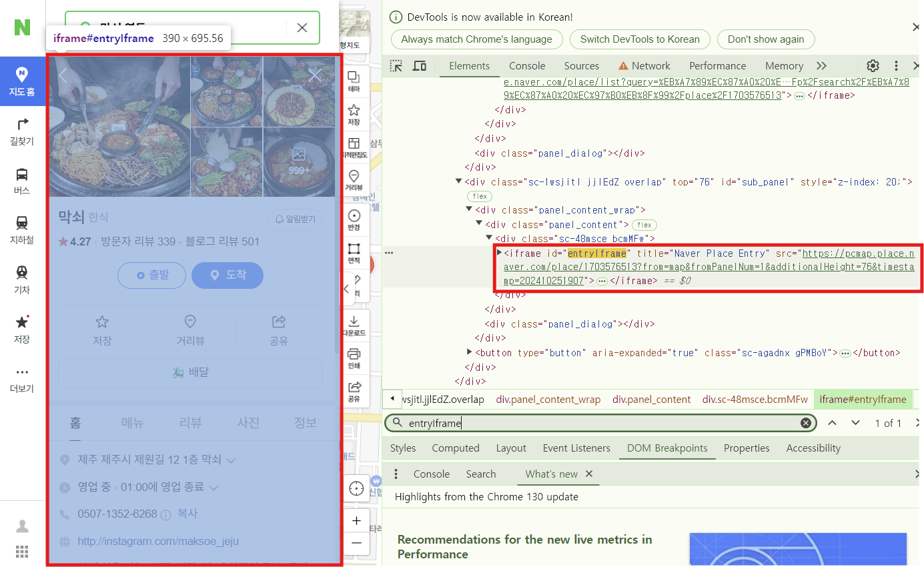Image resolution: width=924 pixels, height=567 pixels.
Task: Close the place panel with X over photos
Action: (315, 75)
